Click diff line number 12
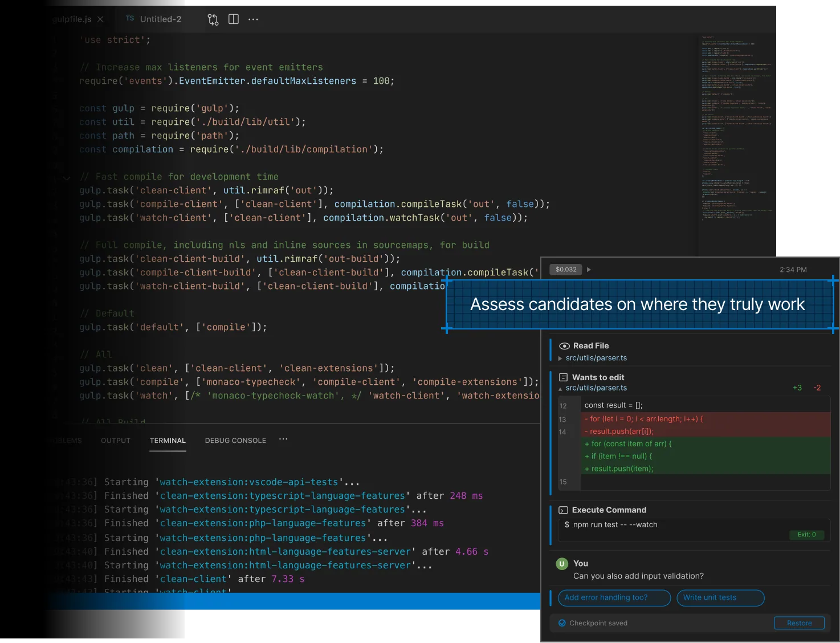 point(563,406)
